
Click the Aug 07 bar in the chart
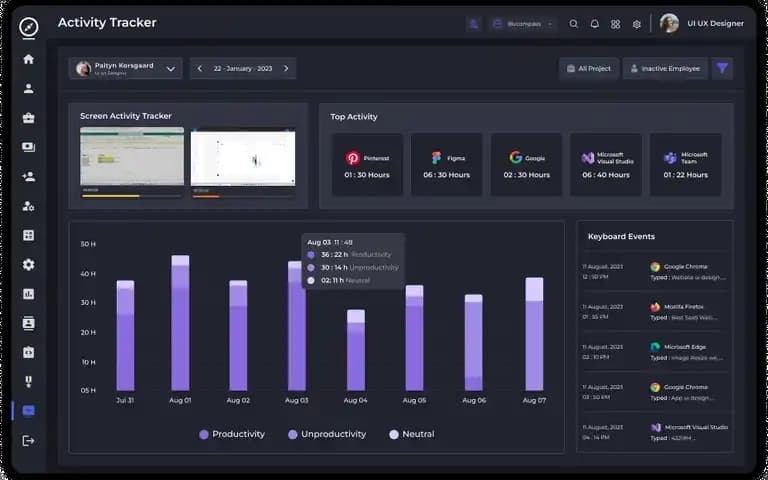tap(534, 334)
